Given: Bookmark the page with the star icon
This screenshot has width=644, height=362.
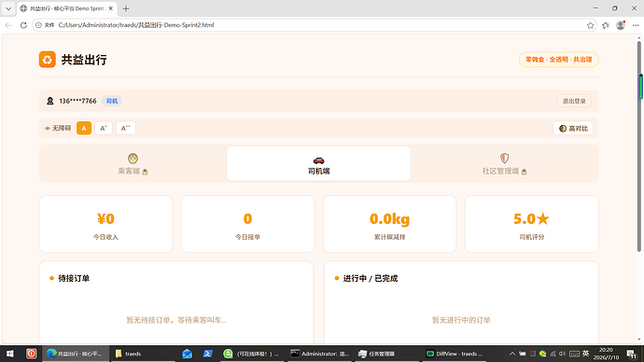Looking at the screenshot, I should [x=590, y=25].
